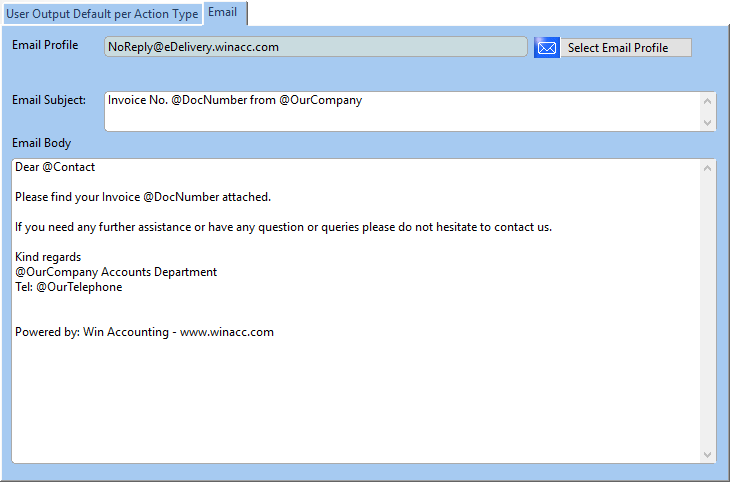Click the 'If you need any further assistance' line
This screenshot has height=482, width=730.
coord(284,227)
